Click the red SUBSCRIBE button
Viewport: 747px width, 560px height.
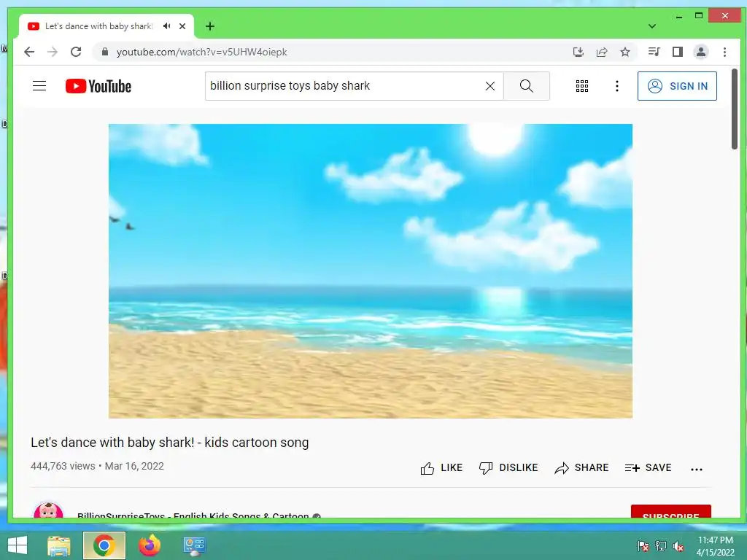click(x=671, y=511)
